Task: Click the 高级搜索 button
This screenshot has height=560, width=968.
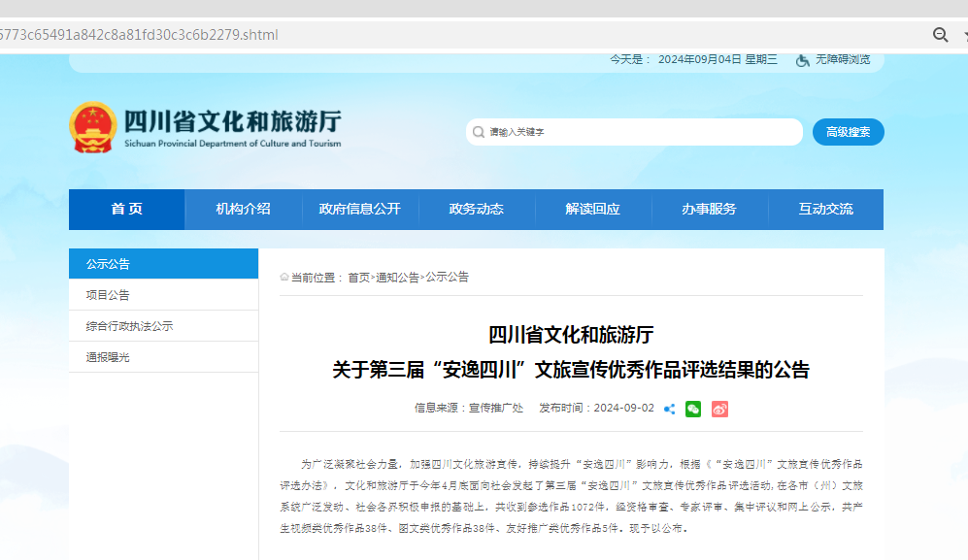Action: 848,132
